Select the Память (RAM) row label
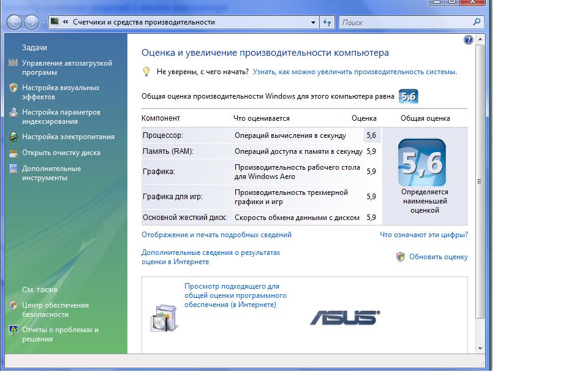This screenshot has width=588, height=372. 168,151
